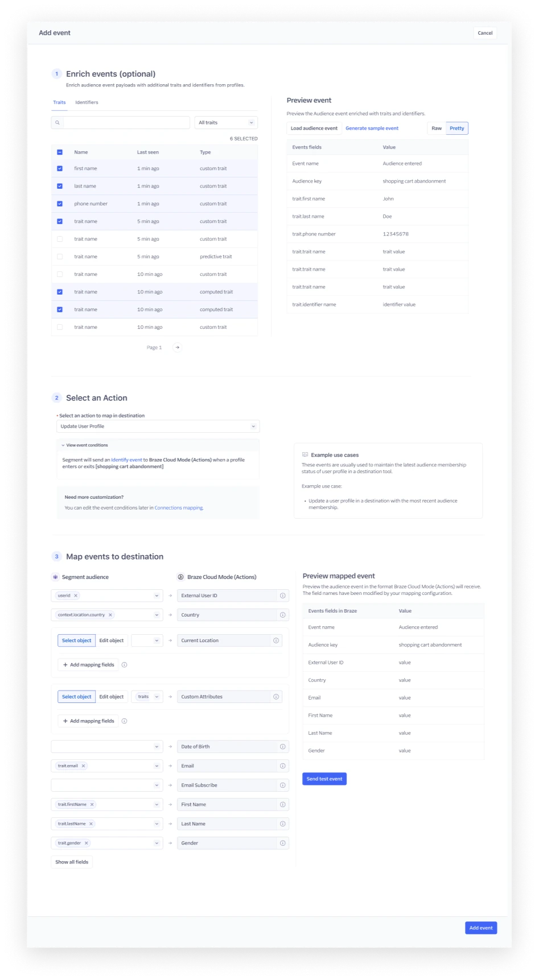Click the search icon in traits search box
This screenshot has width=539, height=980.
(57, 123)
